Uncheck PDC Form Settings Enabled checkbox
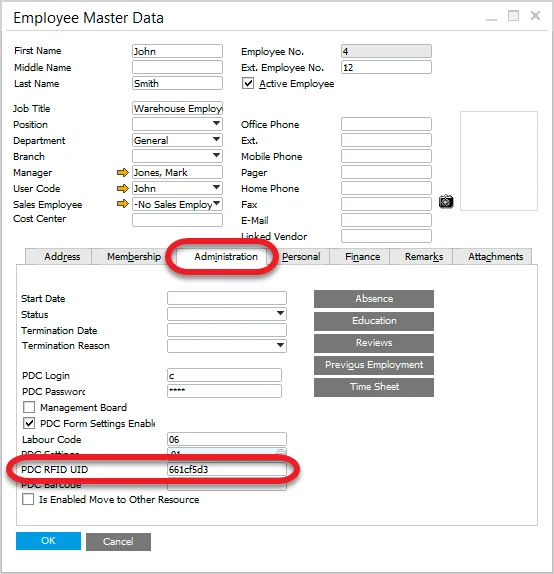 point(29,423)
